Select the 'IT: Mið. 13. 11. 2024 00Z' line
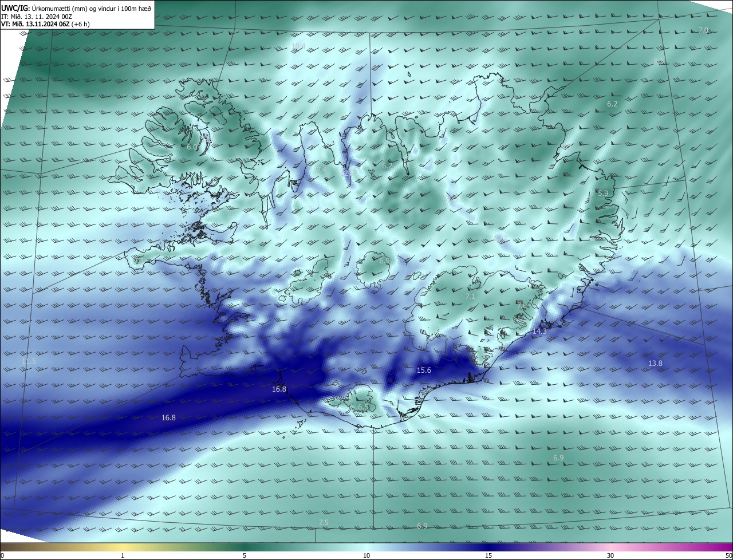 [x=37, y=16]
